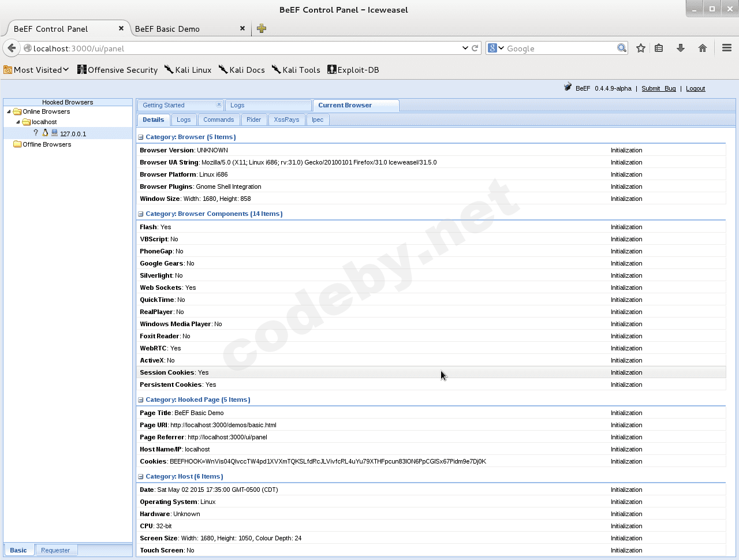Viewport: 739px width, 560px height.
Task: Open the Rider sub-tab
Action: 254,120
